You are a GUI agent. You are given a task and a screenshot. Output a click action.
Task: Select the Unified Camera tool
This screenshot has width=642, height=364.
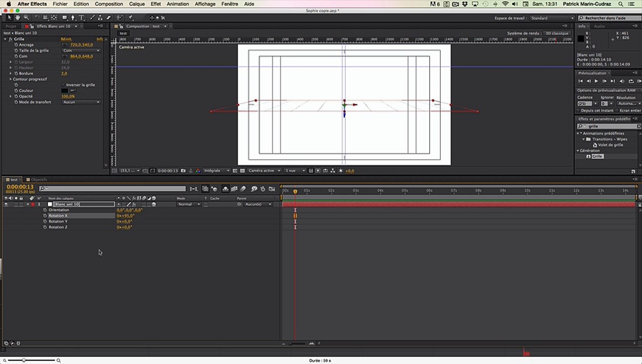point(45,18)
